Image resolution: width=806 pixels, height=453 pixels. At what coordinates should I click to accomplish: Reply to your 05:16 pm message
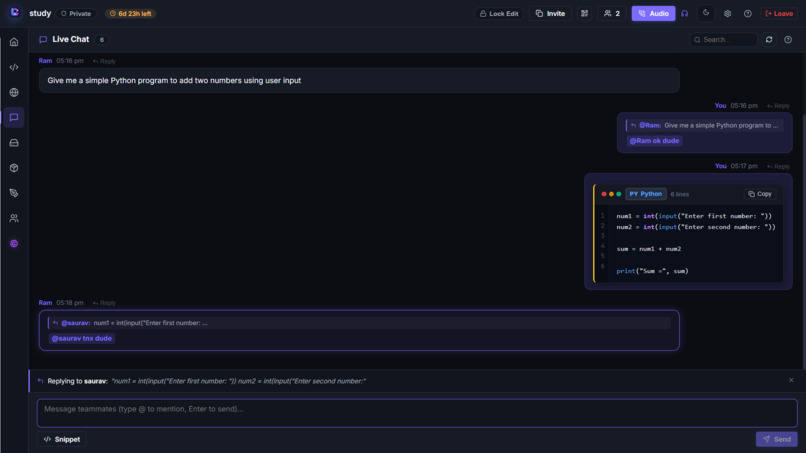tap(778, 106)
